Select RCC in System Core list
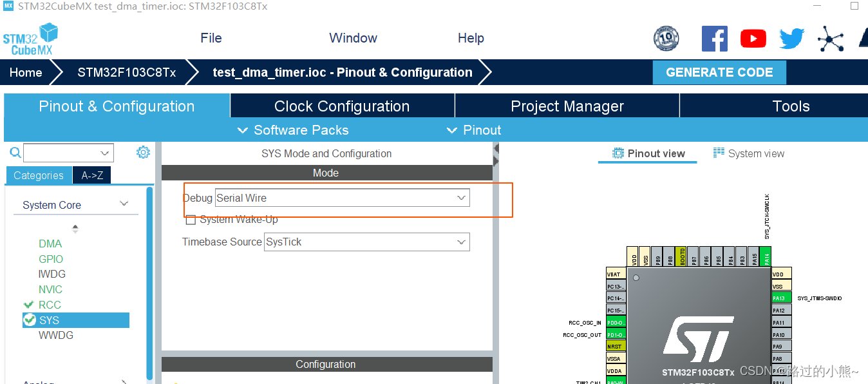868x384 pixels. pos(50,305)
